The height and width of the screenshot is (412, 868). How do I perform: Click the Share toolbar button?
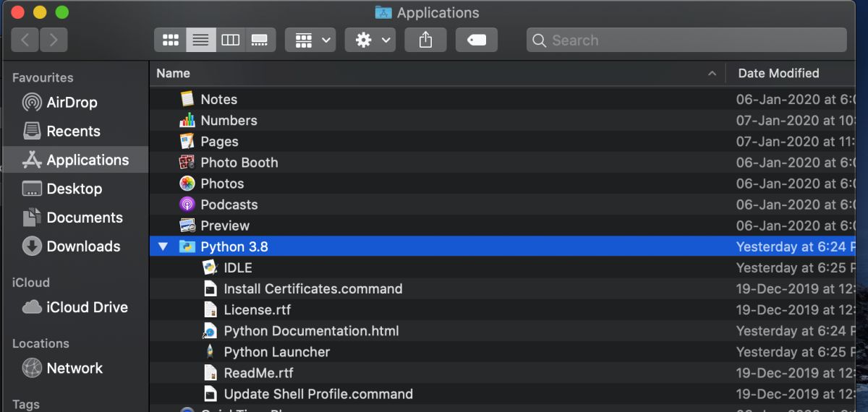point(425,40)
